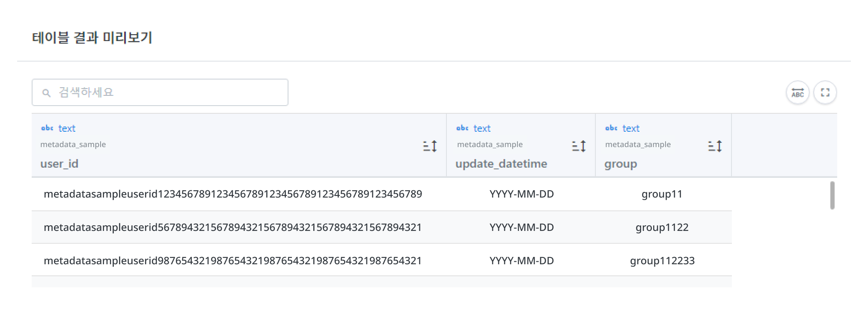Viewport: 868px width, 319px height.
Task: Click the 테이블 결과 미리보기 heading
Action: pyautogui.click(x=92, y=38)
